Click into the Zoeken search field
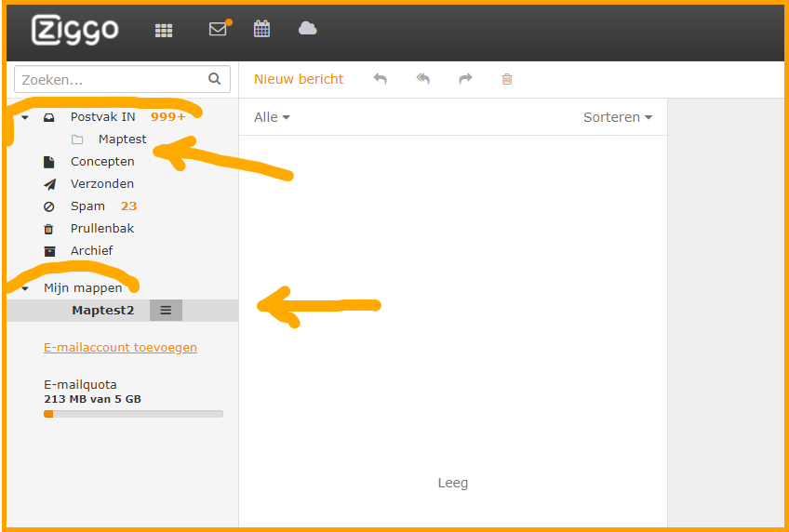This screenshot has height=532, width=789. [110, 80]
